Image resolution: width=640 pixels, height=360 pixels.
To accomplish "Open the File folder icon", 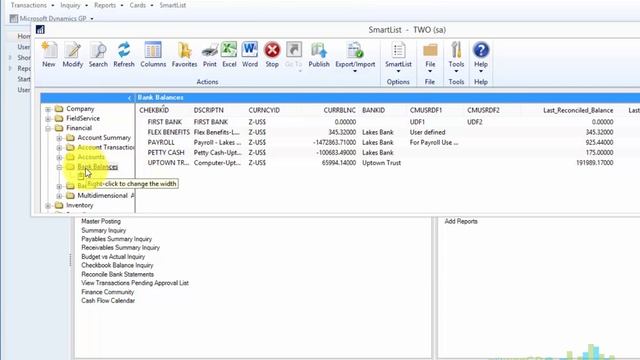I will click(x=430, y=50).
